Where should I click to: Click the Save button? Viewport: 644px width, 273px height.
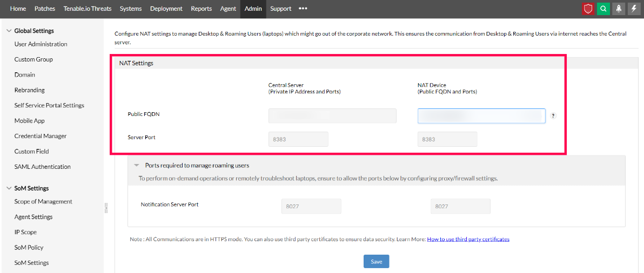coord(376,262)
